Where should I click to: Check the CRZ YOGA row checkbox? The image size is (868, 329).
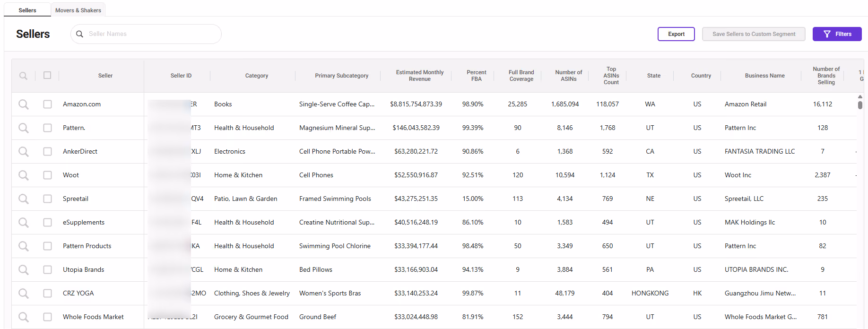tap(47, 293)
